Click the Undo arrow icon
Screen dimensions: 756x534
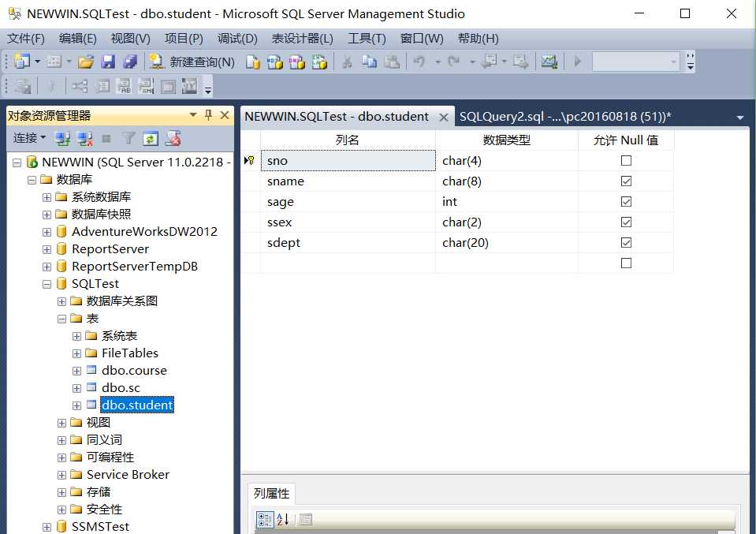tap(419, 62)
